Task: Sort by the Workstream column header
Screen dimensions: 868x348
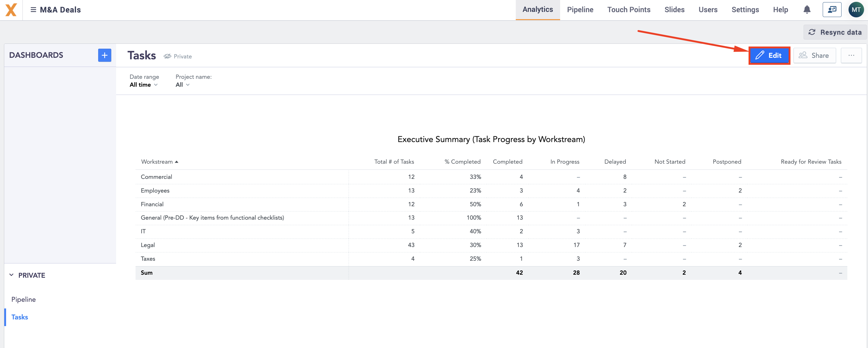Action: [x=160, y=162]
